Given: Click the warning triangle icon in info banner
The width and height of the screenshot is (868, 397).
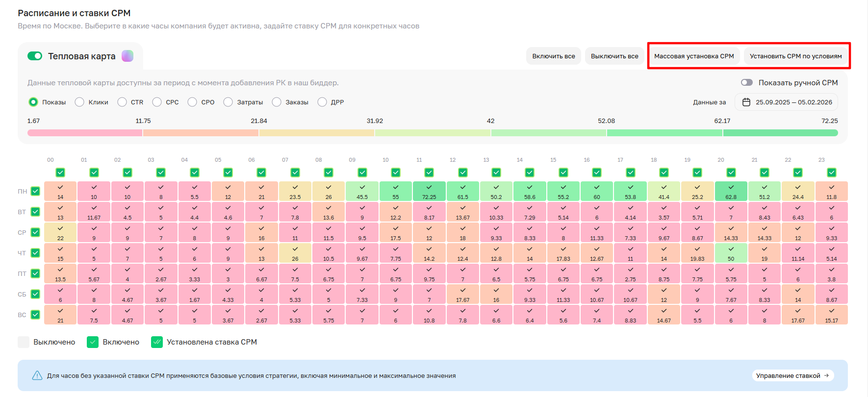Looking at the screenshot, I should (37, 375).
